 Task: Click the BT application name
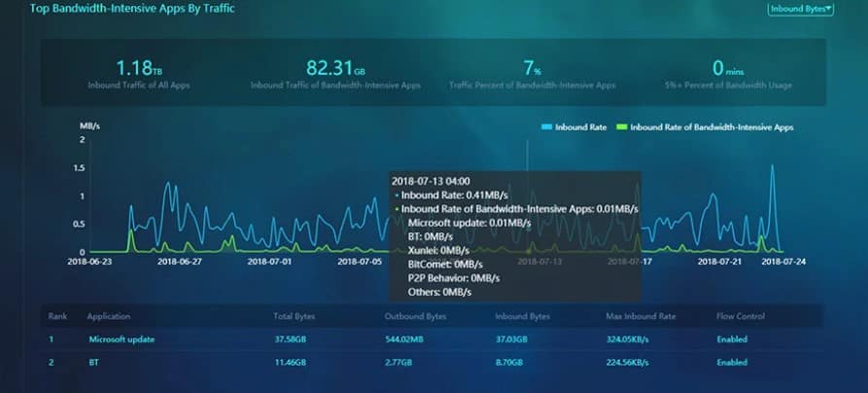click(x=94, y=362)
